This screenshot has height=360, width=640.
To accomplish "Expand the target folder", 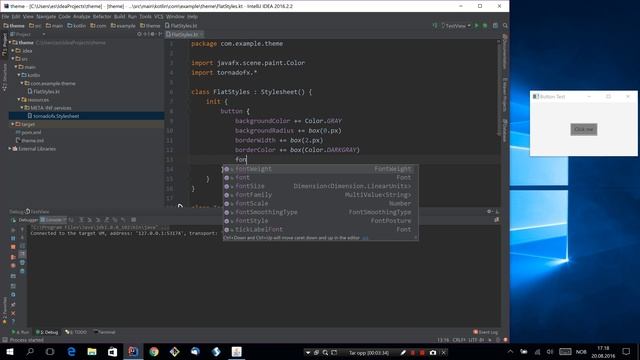I will coord(13,124).
